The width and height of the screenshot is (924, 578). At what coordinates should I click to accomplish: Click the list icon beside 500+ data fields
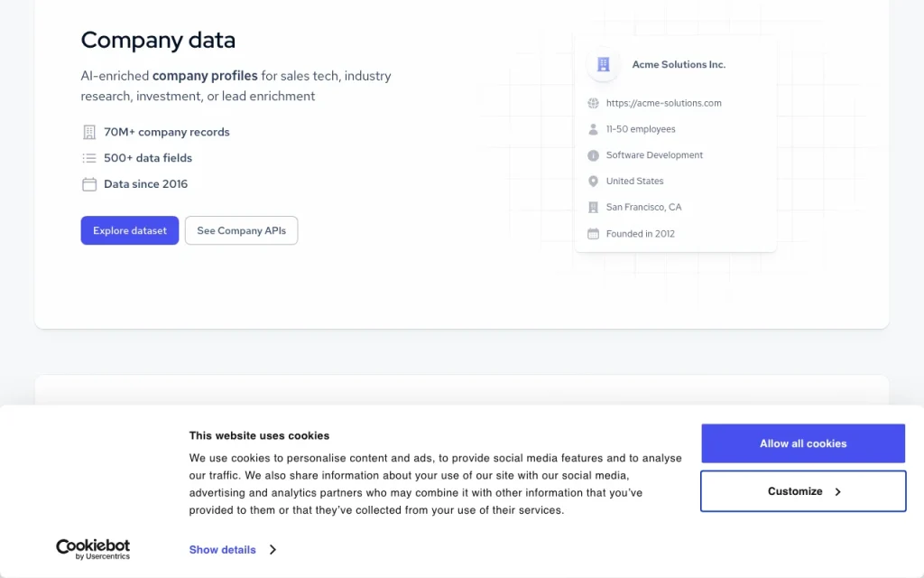tap(89, 158)
